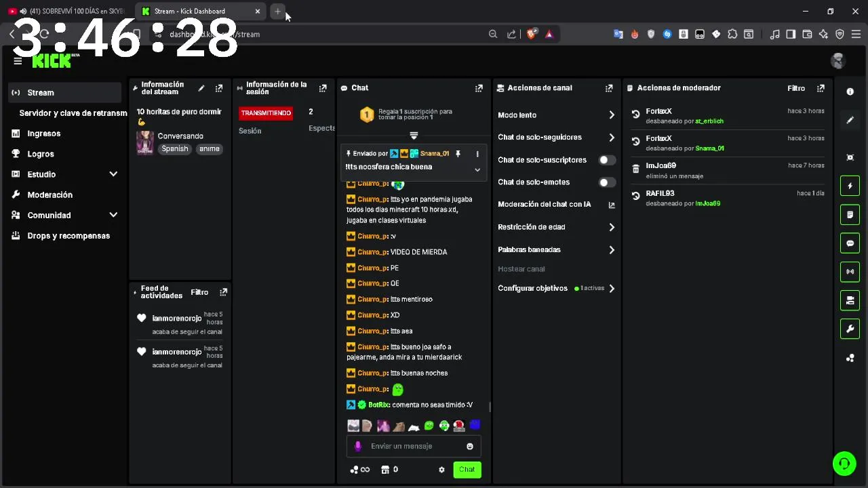Click the green frog emote in quick emotes
Image resolution: width=868 pixels, height=488 pixels.
coord(429,426)
